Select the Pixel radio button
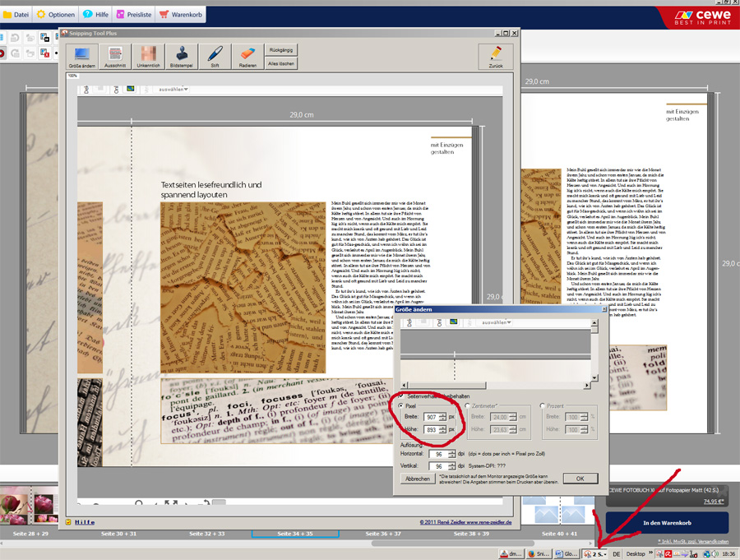The width and height of the screenshot is (740, 560). (401, 406)
